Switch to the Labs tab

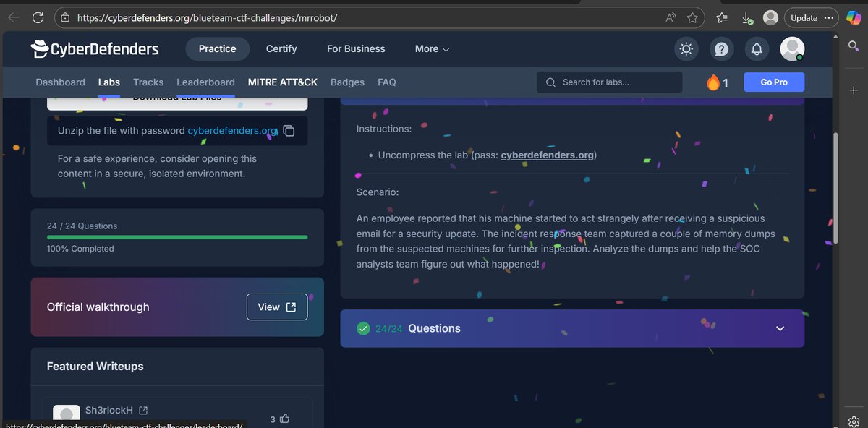(109, 82)
